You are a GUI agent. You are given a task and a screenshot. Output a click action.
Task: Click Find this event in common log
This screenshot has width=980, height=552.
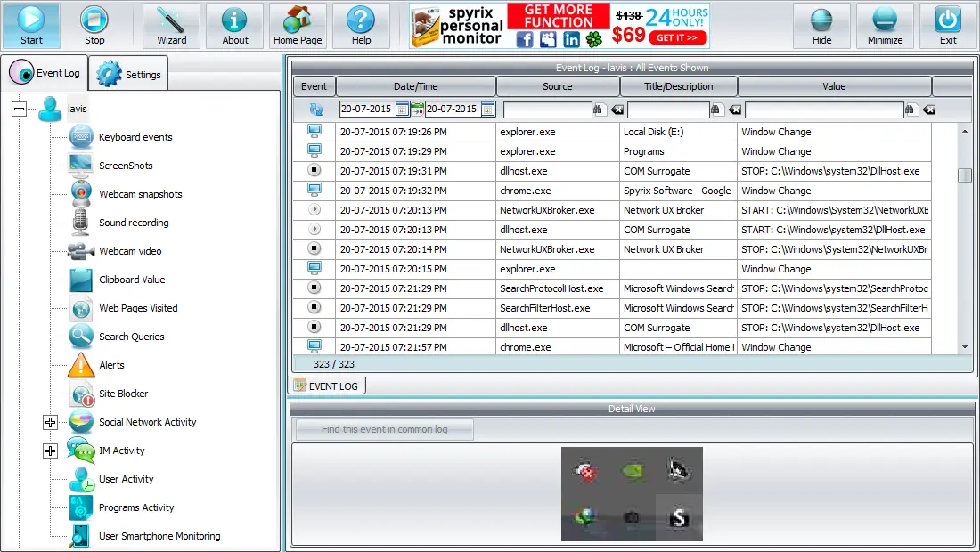[384, 430]
